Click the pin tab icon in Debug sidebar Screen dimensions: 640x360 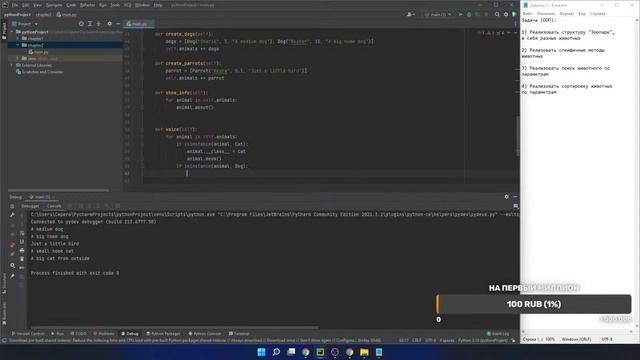coord(12,276)
